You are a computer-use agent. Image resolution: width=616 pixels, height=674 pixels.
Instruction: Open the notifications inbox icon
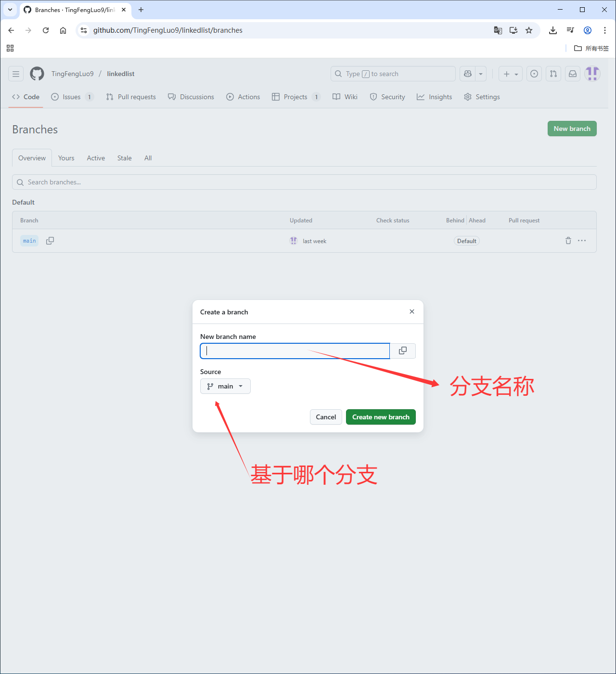(x=573, y=74)
